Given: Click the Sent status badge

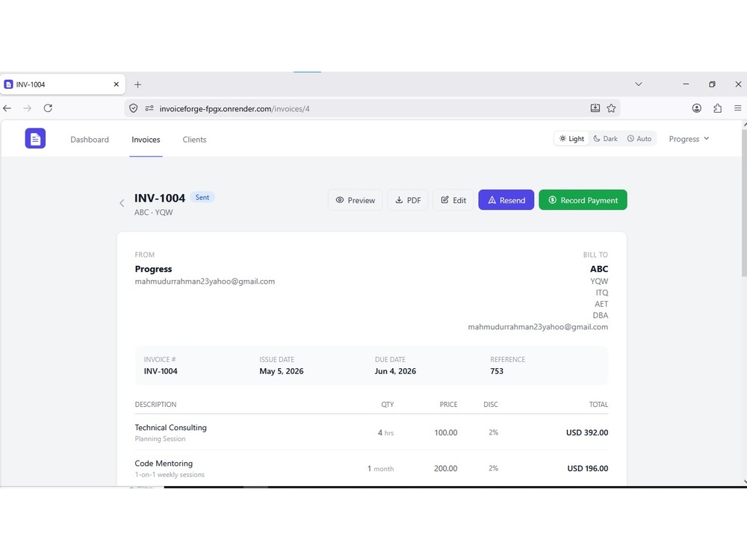Looking at the screenshot, I should tap(202, 197).
